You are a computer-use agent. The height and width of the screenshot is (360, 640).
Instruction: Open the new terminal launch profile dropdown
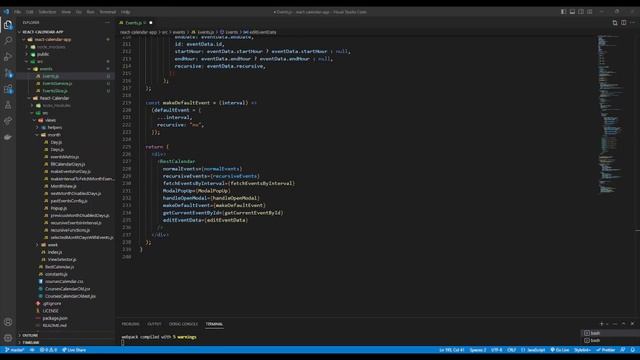[x=607, y=324]
